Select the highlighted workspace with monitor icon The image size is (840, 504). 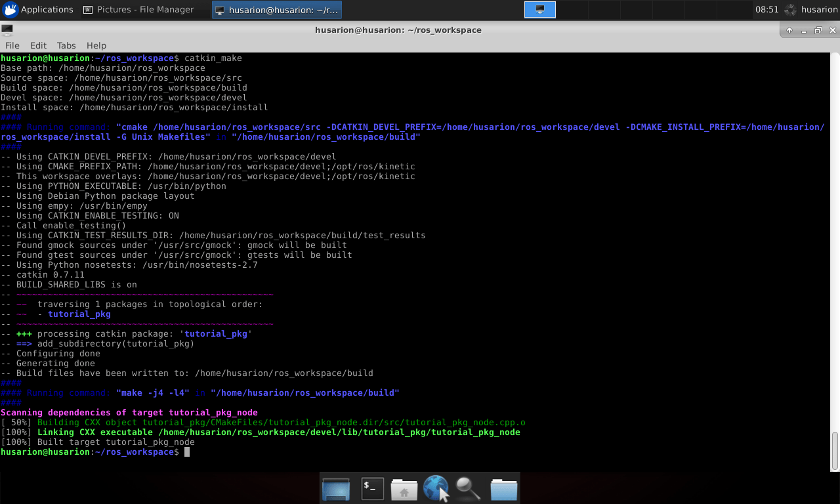(x=540, y=10)
